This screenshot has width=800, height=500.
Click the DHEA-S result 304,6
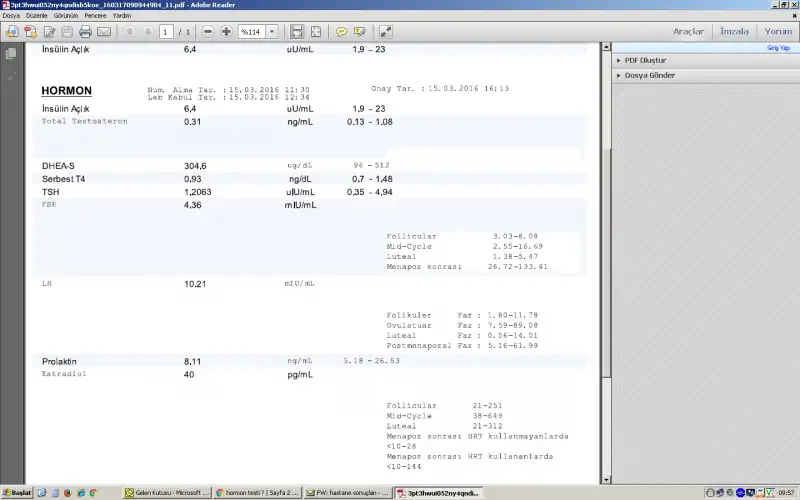point(195,166)
